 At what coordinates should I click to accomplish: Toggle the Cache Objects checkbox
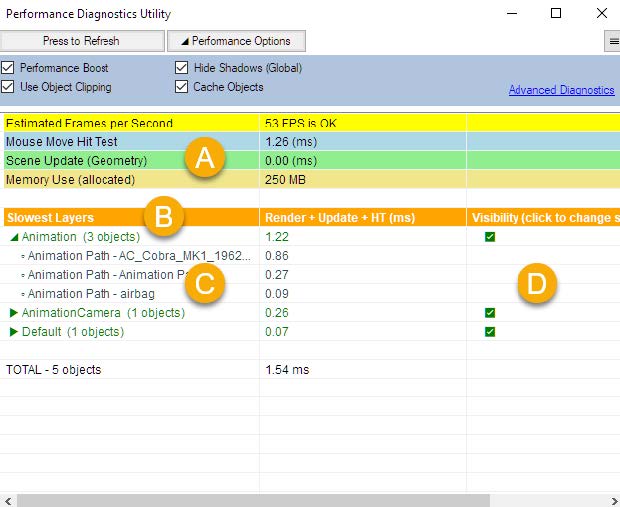(182, 87)
